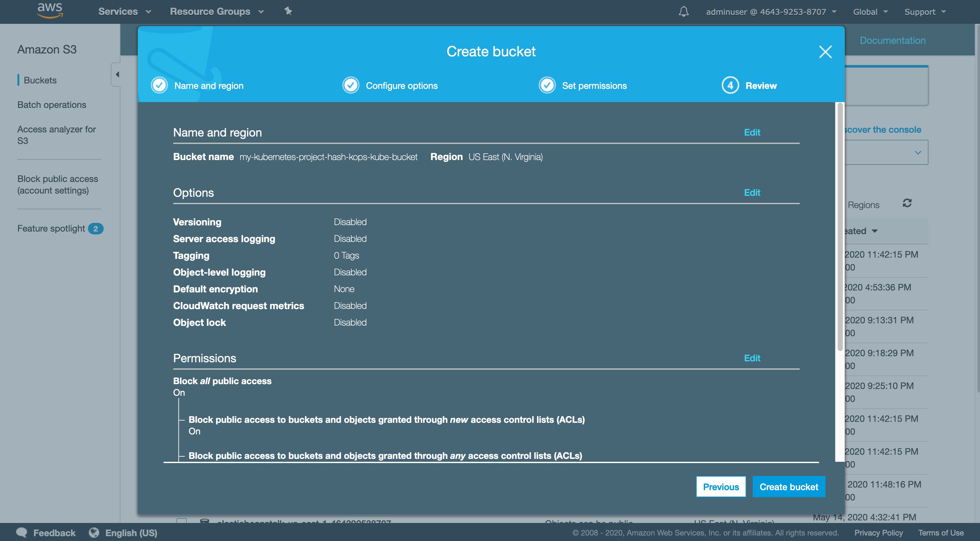Refresh the bucket regions list
This screenshot has width=980, height=541.
(x=907, y=204)
